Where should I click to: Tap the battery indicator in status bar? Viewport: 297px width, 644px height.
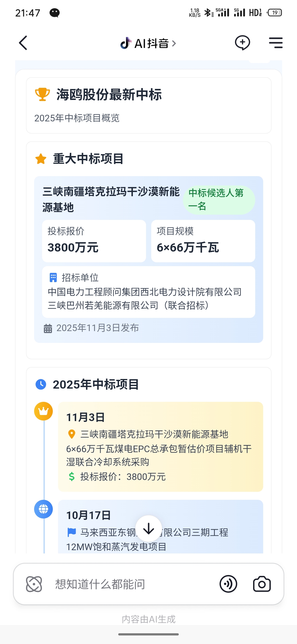coord(275,13)
